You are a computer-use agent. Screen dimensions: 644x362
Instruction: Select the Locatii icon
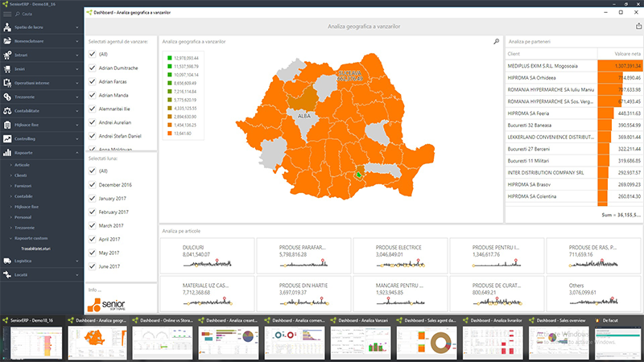[7, 274]
